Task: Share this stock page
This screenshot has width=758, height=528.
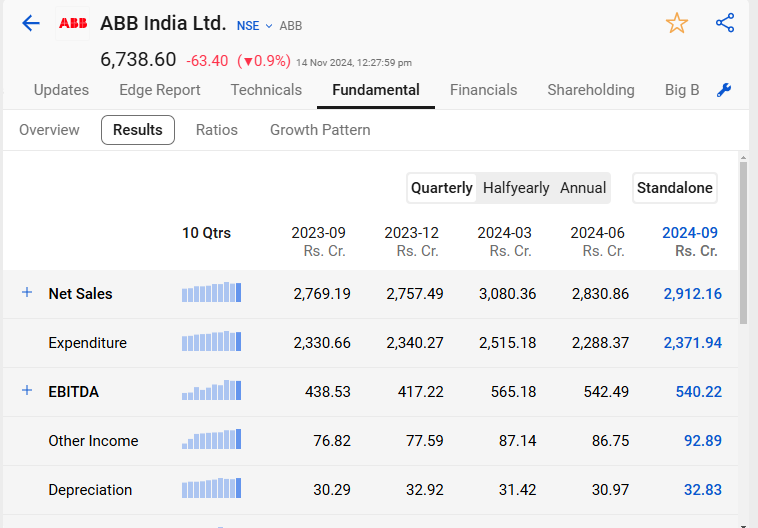Action: tap(725, 23)
